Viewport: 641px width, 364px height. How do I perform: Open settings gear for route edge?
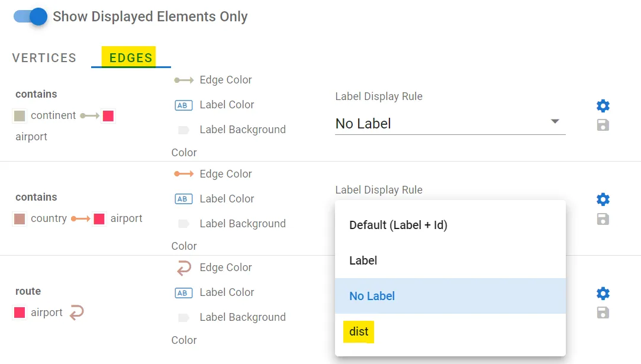coord(603,293)
